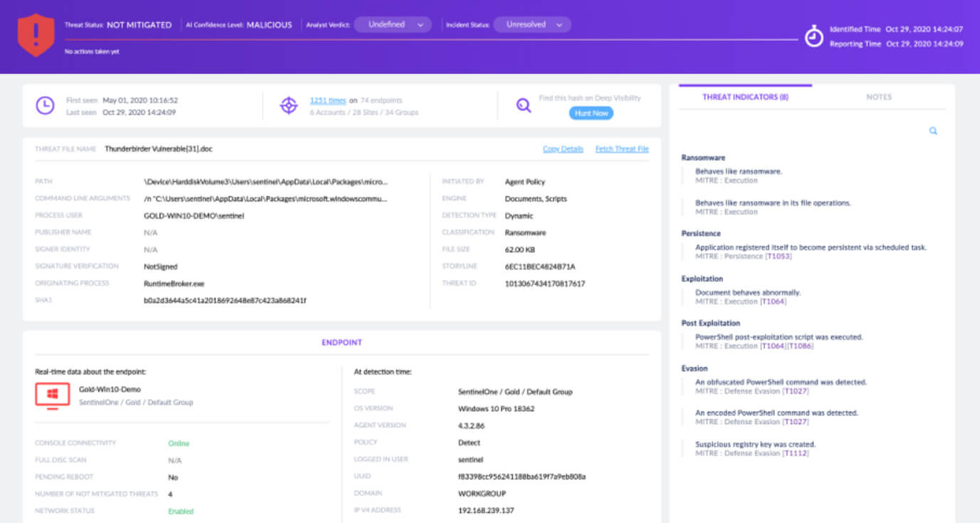Click the SHA1 hash value

click(225, 300)
